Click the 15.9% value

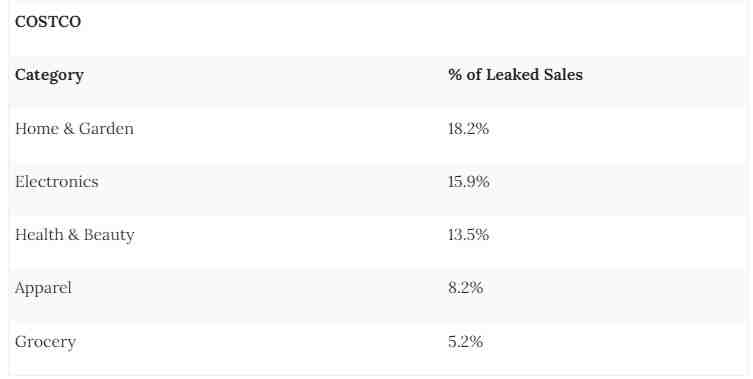(469, 182)
